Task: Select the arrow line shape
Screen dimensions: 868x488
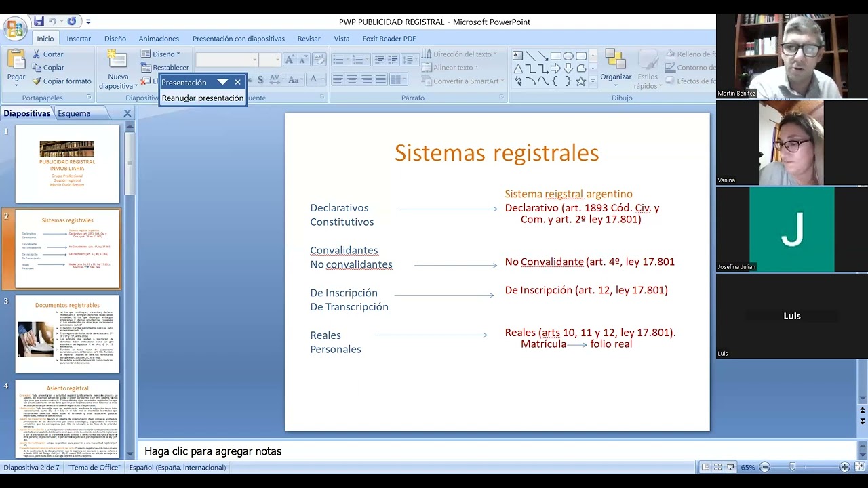Action: [542, 56]
